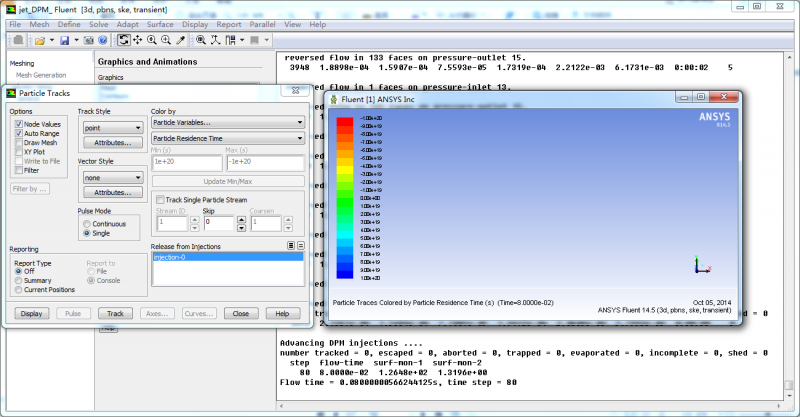Screen dimensions: 800x417
Task: Click the camera screenshot icon
Action: point(87,40)
